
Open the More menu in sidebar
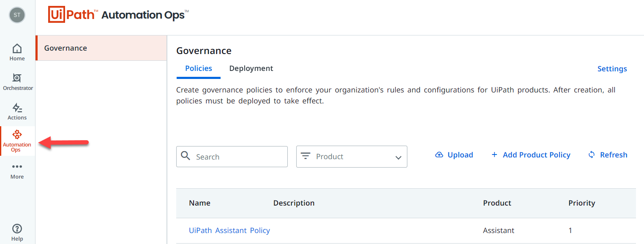coord(17,171)
